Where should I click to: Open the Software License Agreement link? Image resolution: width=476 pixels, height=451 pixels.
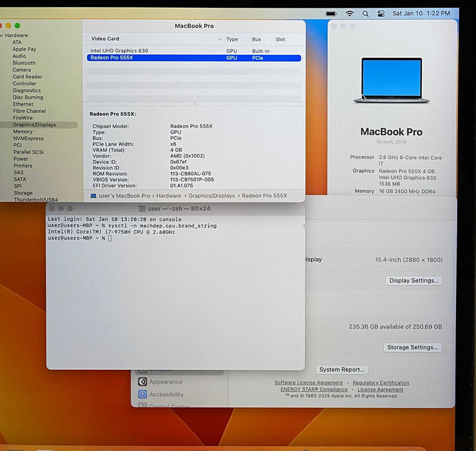309,383
